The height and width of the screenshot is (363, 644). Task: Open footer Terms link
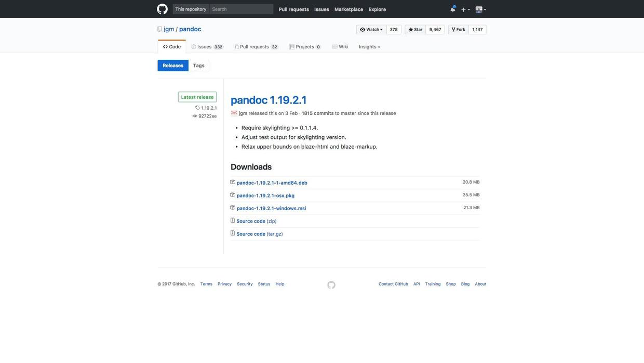click(206, 284)
